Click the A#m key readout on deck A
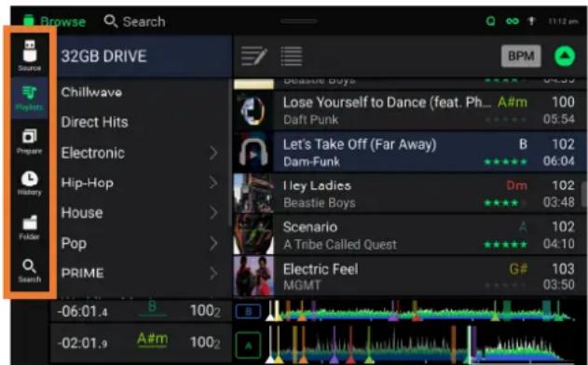588x365 pixels. pyautogui.click(x=153, y=339)
